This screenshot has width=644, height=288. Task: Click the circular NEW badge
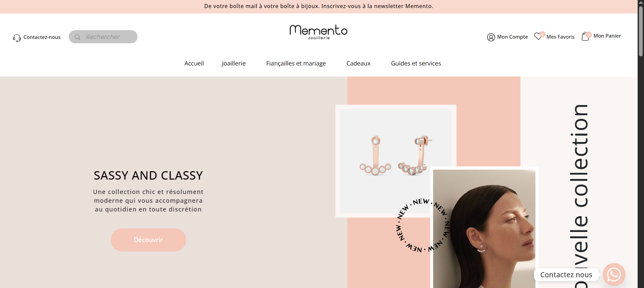423,225
